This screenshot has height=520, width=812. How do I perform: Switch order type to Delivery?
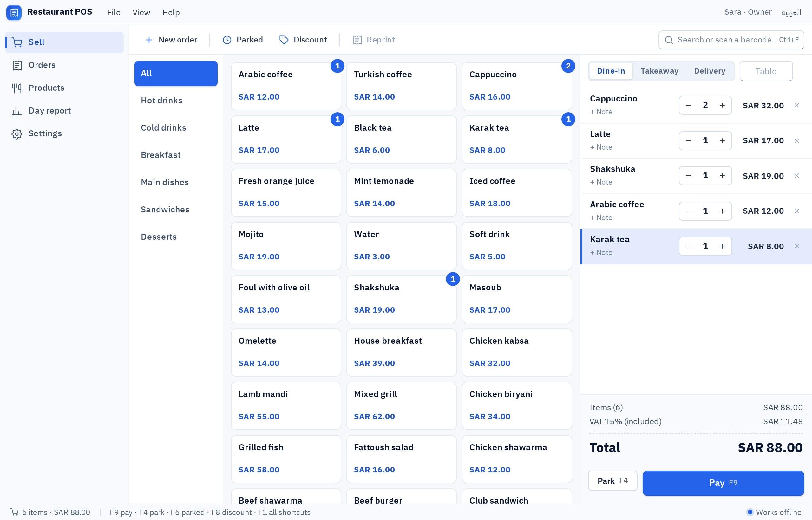(709, 71)
